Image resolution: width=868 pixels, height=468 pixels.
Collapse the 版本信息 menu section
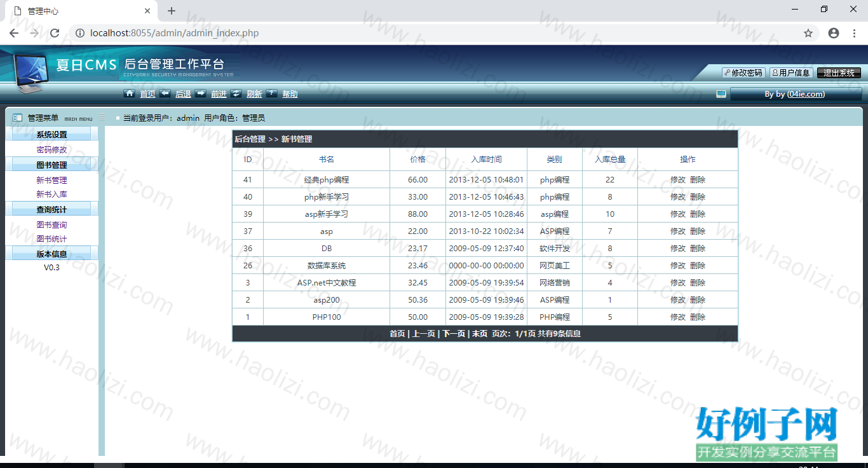tap(51, 254)
